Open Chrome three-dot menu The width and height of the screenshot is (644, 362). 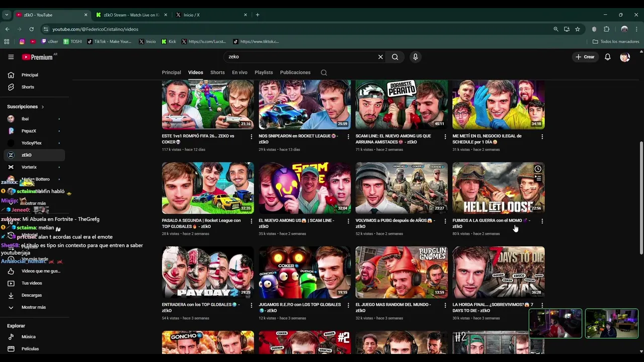[x=636, y=29]
